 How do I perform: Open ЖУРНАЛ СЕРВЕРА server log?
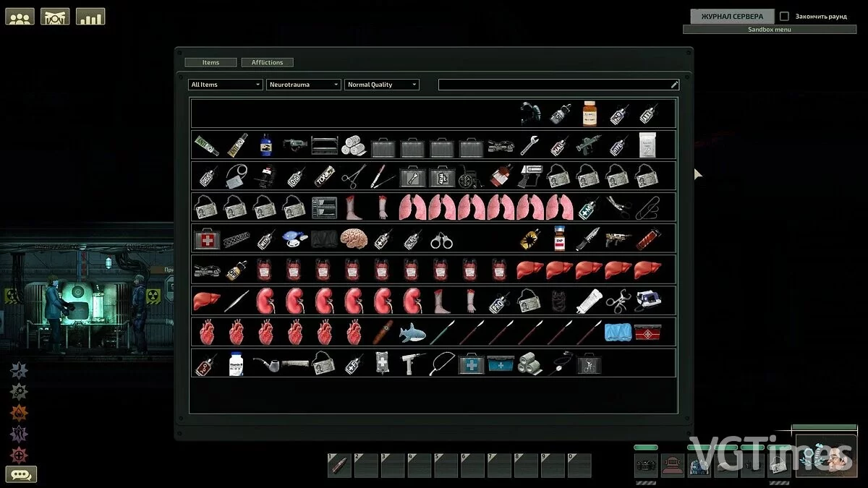click(x=732, y=16)
